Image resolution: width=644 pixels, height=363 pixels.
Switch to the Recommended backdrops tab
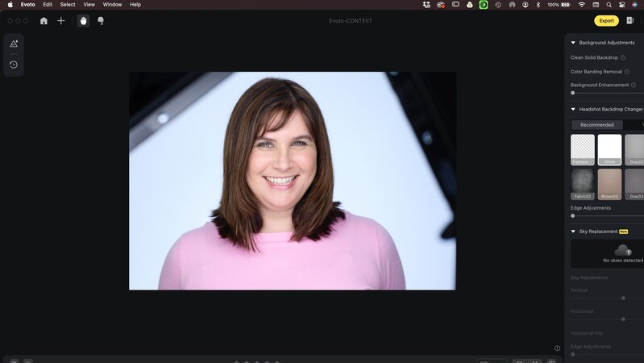pyautogui.click(x=597, y=125)
